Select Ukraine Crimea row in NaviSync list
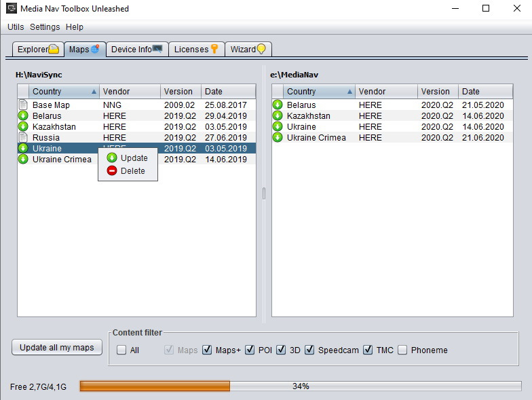This screenshot has width=532, height=400. pyautogui.click(x=137, y=159)
